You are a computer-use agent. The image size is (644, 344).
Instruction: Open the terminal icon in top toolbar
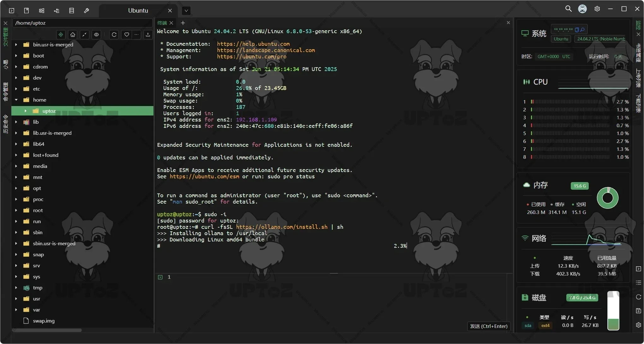click(12, 10)
